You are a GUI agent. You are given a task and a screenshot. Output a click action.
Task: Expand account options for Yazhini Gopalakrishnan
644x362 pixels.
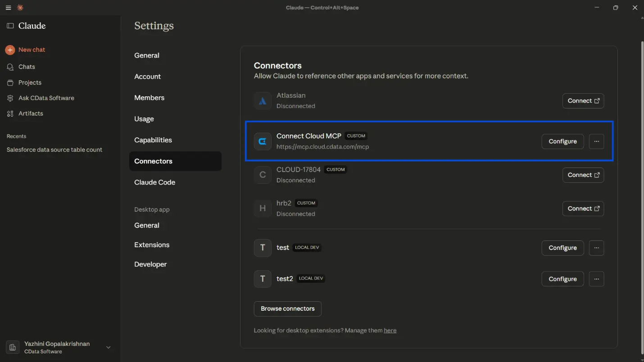pos(108,347)
